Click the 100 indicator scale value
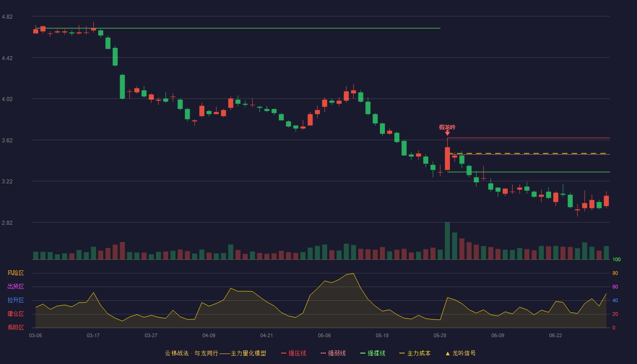Image resolution: width=637 pixels, height=364 pixels. (617, 259)
